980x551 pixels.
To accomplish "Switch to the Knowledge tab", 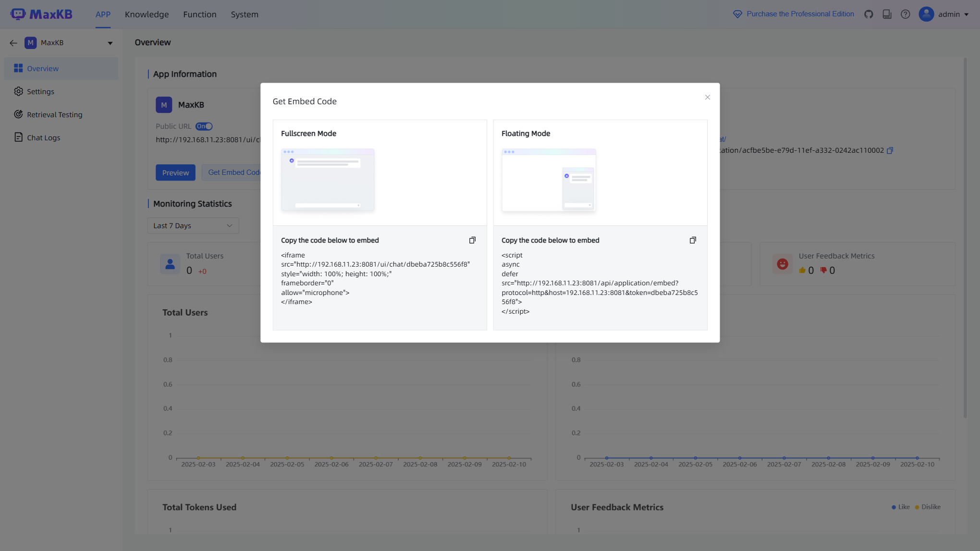I will (x=147, y=14).
